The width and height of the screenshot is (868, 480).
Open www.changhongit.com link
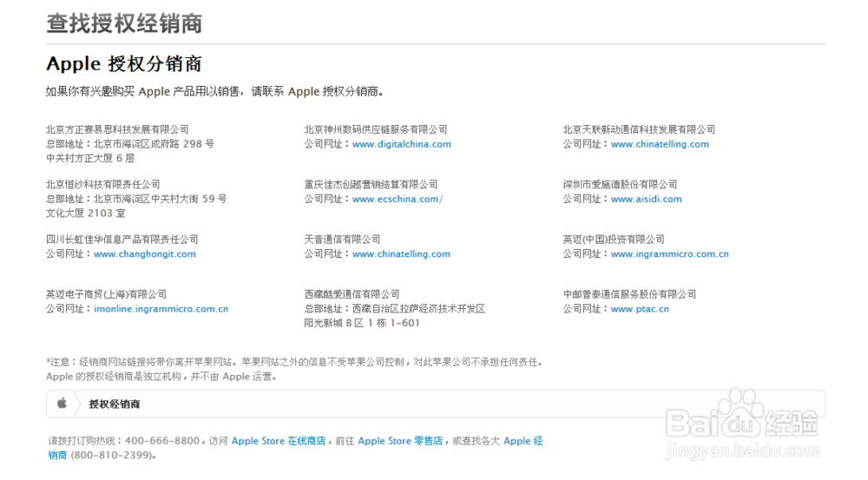(x=144, y=253)
